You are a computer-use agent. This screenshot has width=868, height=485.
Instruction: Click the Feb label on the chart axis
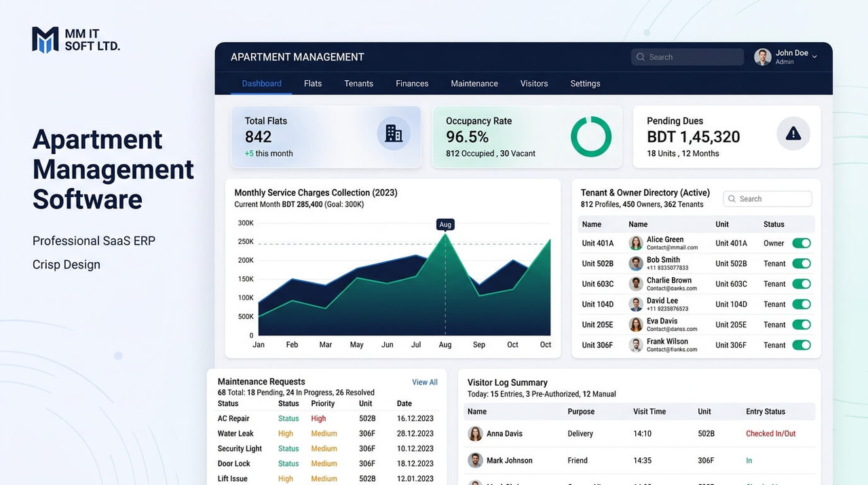pos(292,345)
